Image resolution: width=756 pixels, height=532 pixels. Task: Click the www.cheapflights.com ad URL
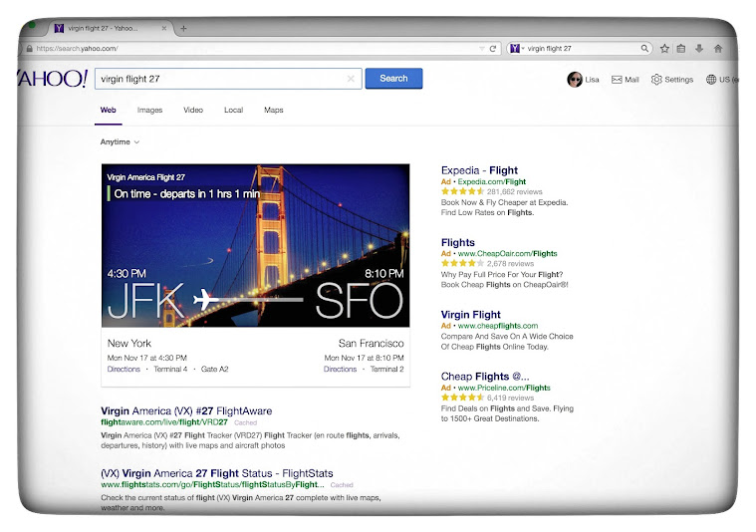[x=498, y=326]
